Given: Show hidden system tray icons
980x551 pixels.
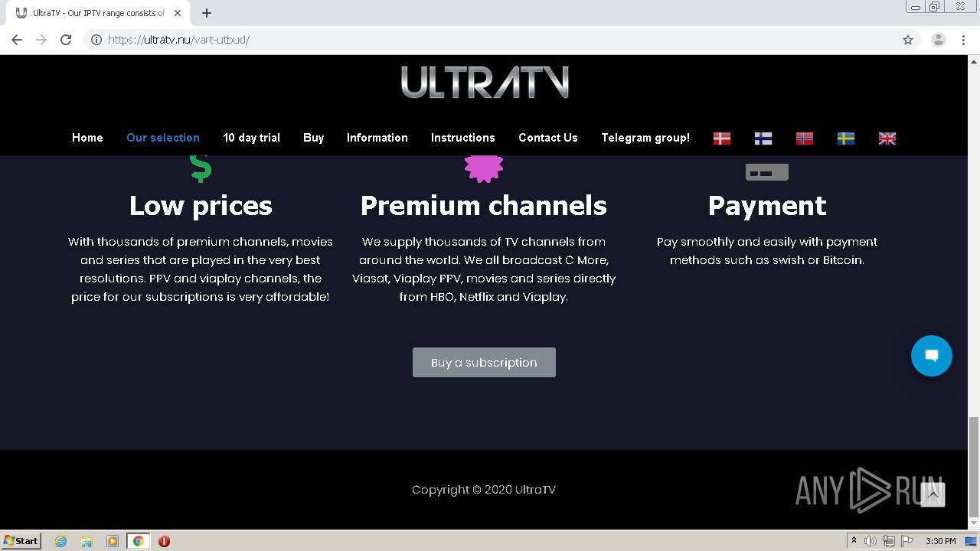Looking at the screenshot, I should (x=854, y=541).
